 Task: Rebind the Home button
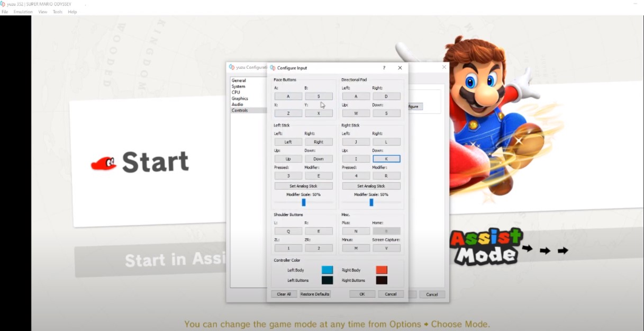click(x=386, y=231)
